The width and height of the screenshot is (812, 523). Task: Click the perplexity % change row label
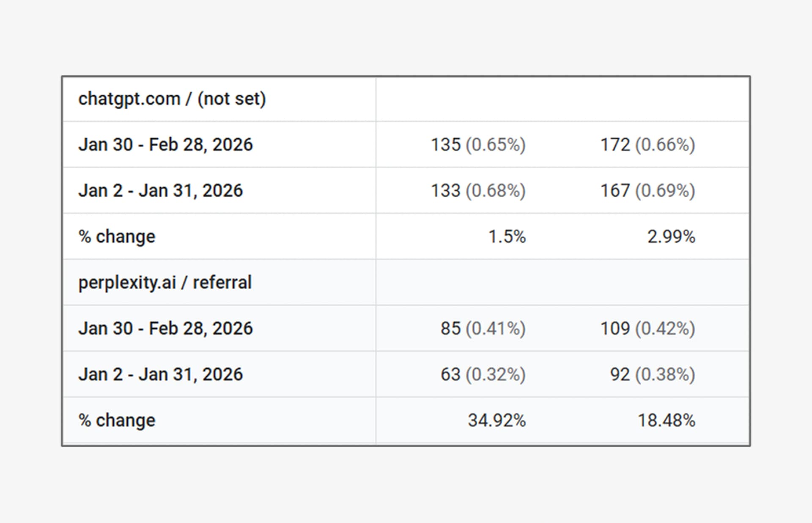(x=117, y=421)
